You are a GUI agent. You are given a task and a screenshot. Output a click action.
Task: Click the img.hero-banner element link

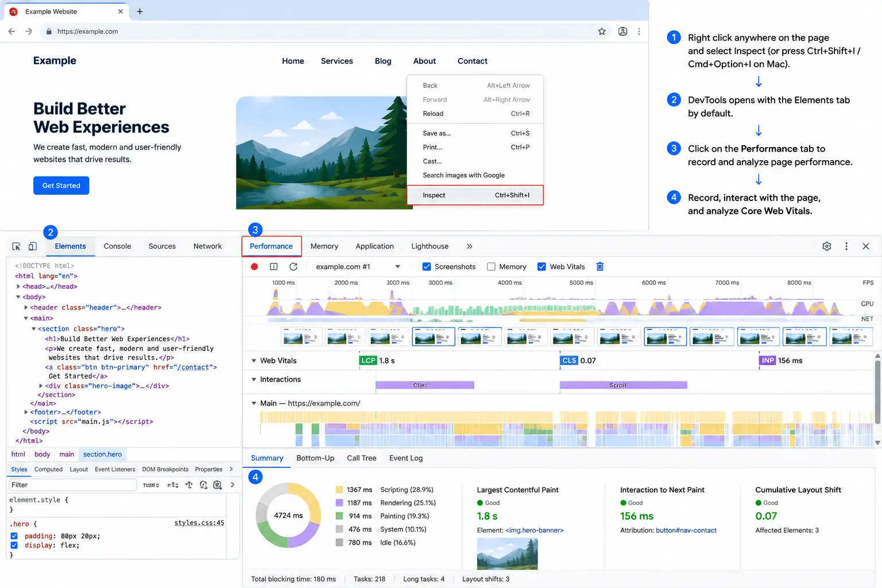pyautogui.click(x=535, y=531)
